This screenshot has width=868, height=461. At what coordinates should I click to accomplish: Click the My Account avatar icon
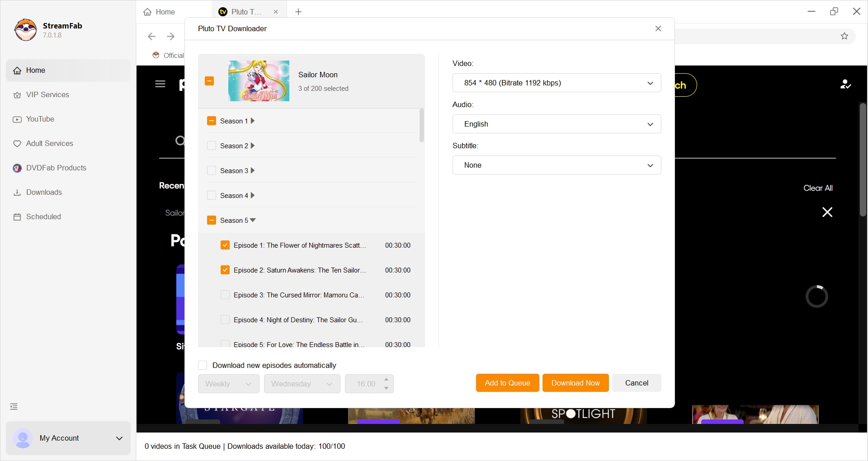(x=23, y=438)
